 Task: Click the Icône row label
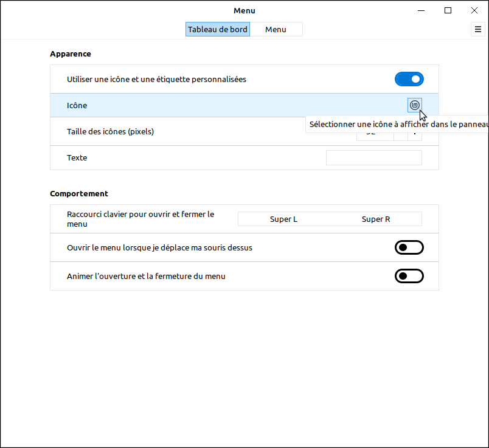point(77,105)
